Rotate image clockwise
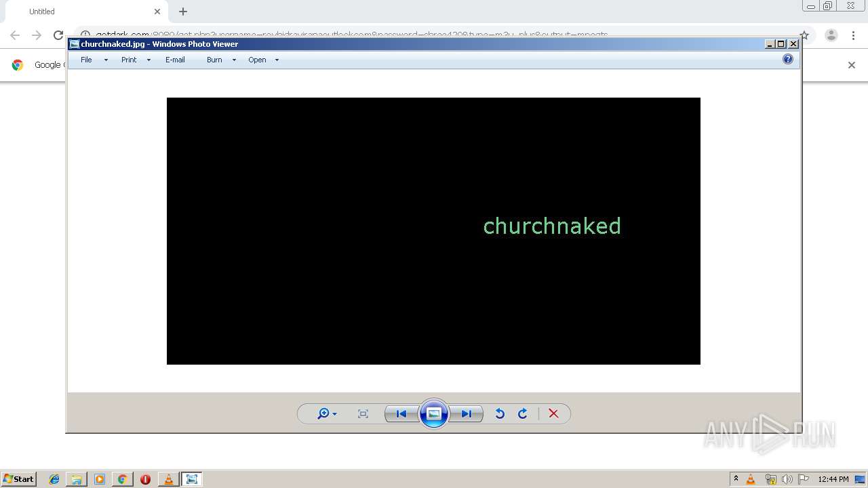This screenshot has width=868, height=488. click(523, 413)
